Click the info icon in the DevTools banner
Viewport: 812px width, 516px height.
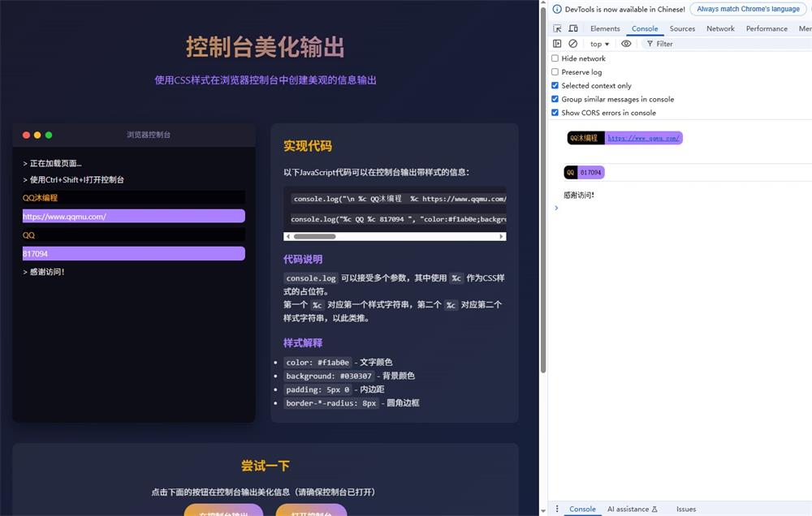click(x=557, y=9)
